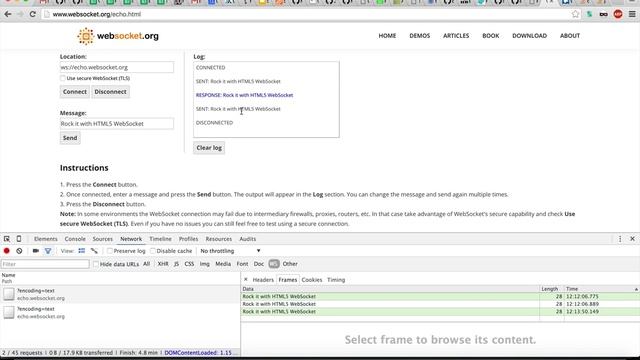Check Hide data URLs
The image size is (640, 360).
(96, 264)
